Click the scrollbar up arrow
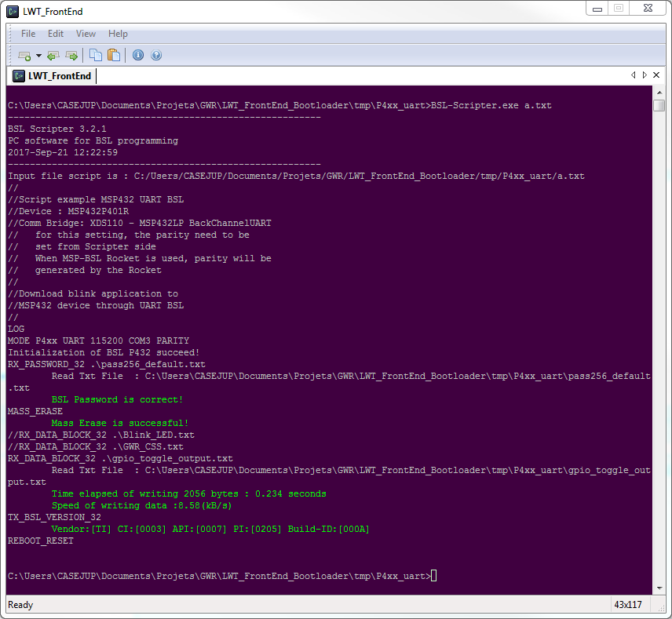Viewport: 672px width, 619px height. coord(659,92)
